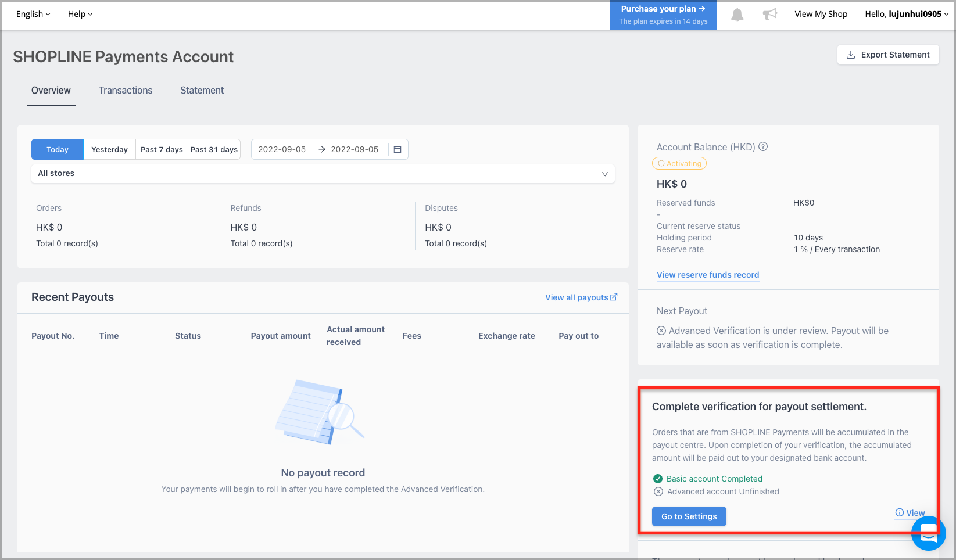The width and height of the screenshot is (956, 560).
Task: Click the Account Balance help icon
Action: pos(762,147)
